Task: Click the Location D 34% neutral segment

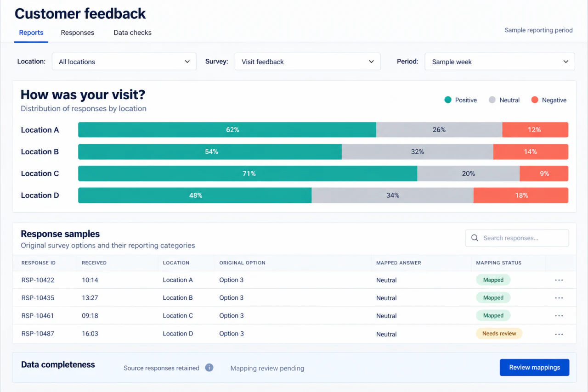Action: click(392, 195)
